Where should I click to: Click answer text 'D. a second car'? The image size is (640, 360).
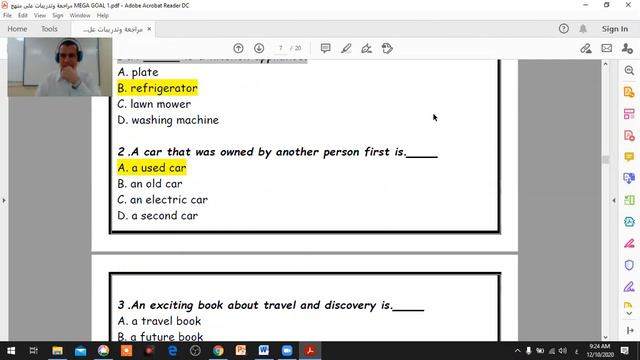(x=158, y=216)
